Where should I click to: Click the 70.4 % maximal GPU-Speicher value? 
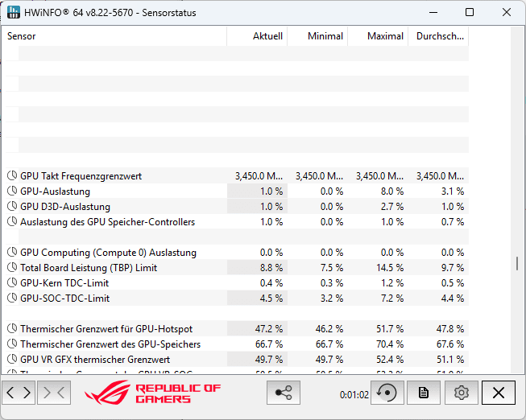(390, 344)
